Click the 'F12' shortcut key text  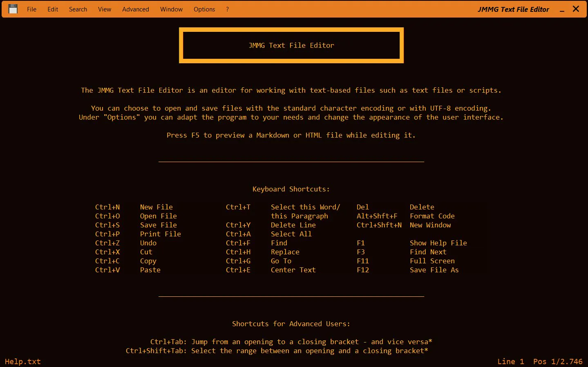pyautogui.click(x=363, y=270)
